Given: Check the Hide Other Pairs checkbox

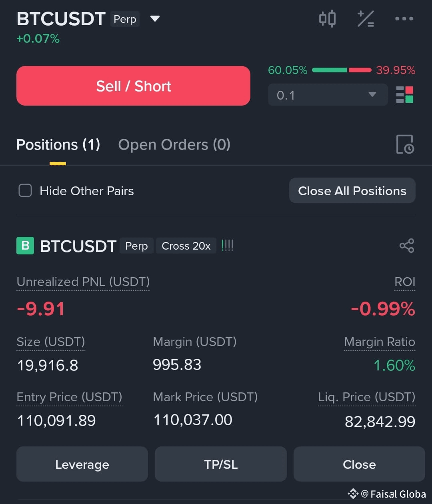Looking at the screenshot, I should [x=25, y=191].
